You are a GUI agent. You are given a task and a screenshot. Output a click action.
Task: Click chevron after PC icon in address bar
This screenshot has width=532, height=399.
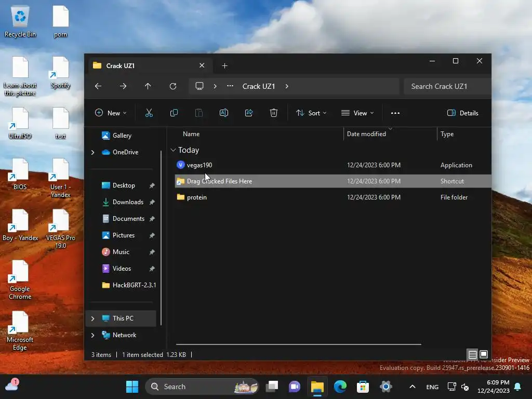(215, 86)
